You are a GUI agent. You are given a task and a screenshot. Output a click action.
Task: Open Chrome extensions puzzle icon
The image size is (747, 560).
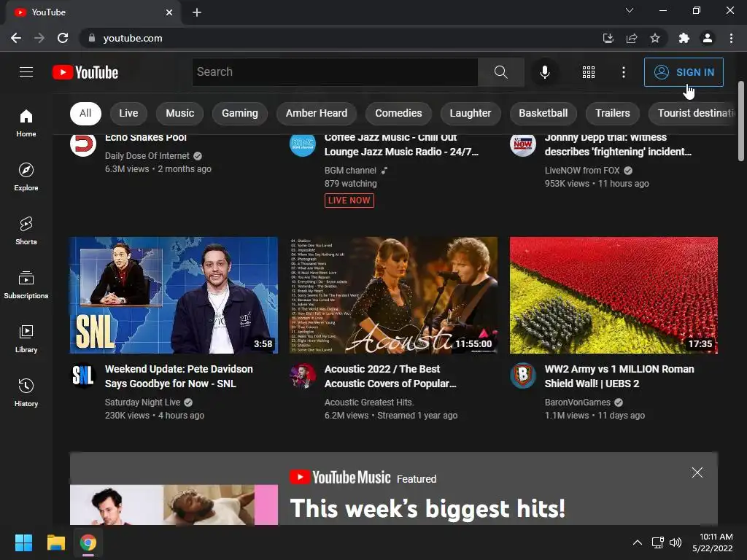coord(684,38)
